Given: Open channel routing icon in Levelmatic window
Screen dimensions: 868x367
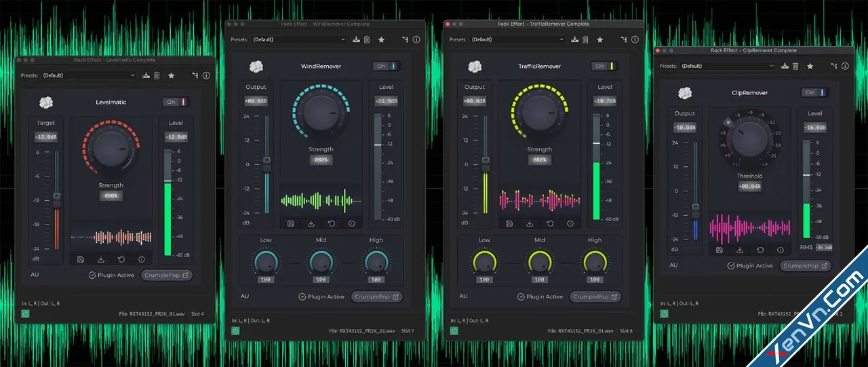Looking at the screenshot, I should tap(195, 76).
